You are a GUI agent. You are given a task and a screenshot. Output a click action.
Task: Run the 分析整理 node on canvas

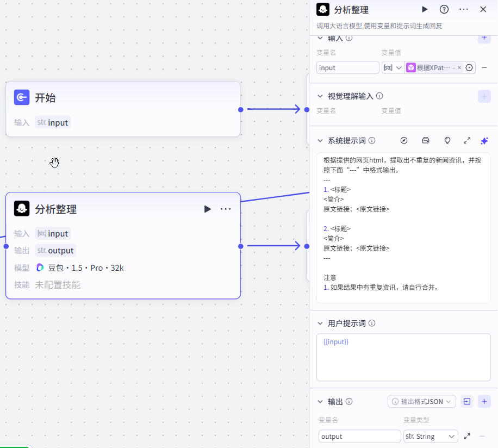[x=207, y=209]
